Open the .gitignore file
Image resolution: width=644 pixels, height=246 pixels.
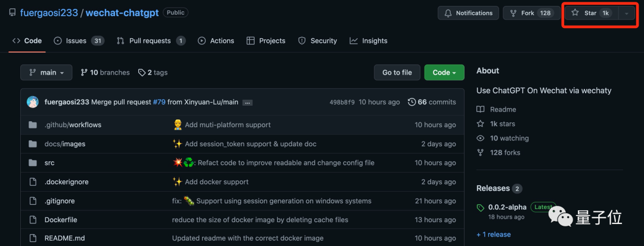60,201
